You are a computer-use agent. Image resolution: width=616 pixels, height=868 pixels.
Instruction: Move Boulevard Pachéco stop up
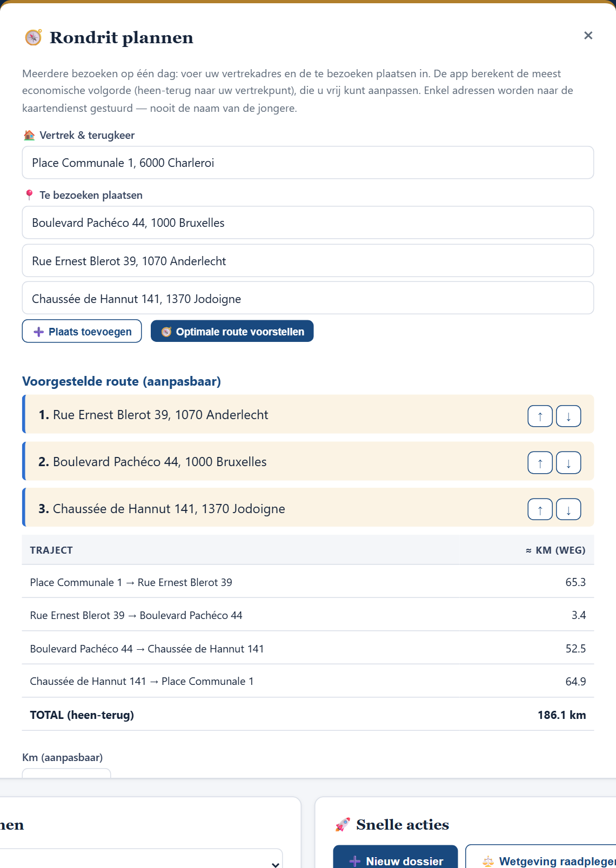[540, 463]
